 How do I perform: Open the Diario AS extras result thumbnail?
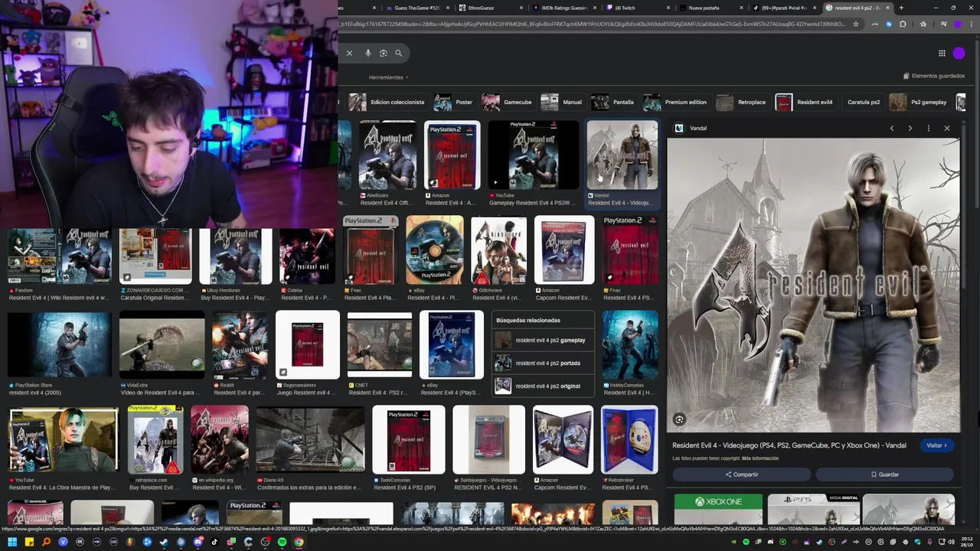click(310, 441)
